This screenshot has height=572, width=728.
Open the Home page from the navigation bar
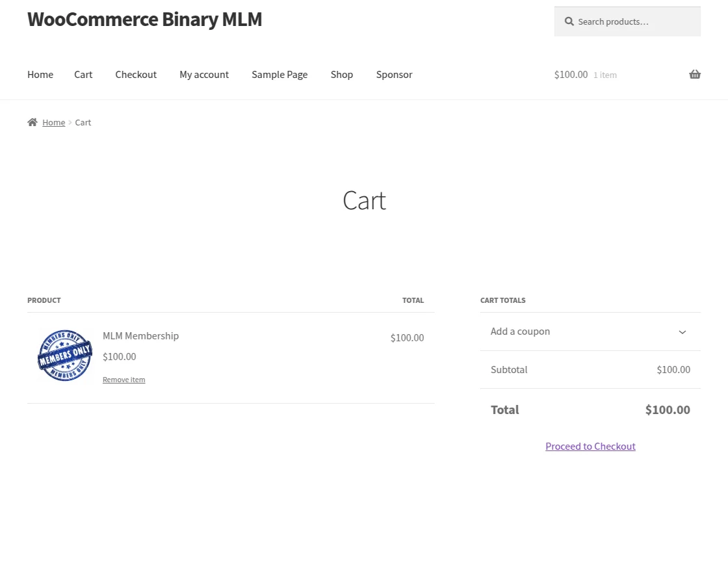point(40,74)
